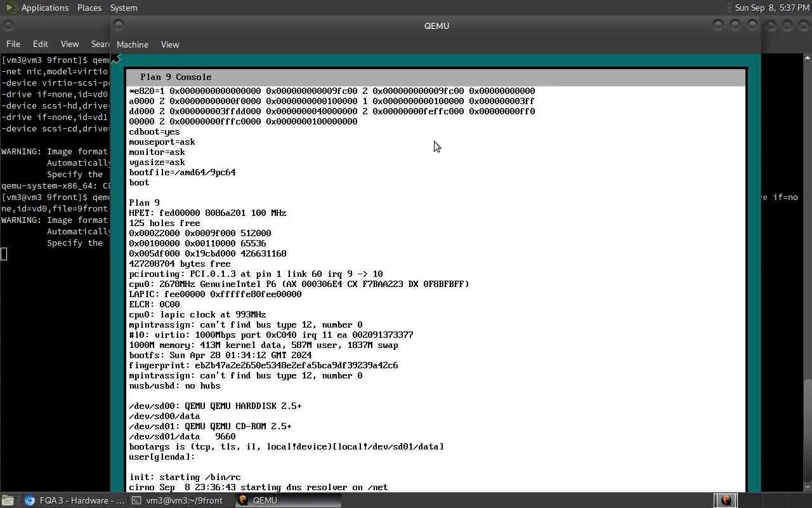Click the bootfile=/amd64/9pc64 line
The width and height of the screenshot is (812, 508).
(182, 172)
